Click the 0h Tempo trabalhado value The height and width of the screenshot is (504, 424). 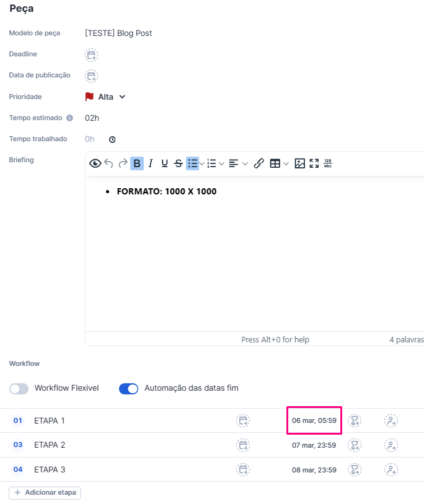(x=90, y=139)
